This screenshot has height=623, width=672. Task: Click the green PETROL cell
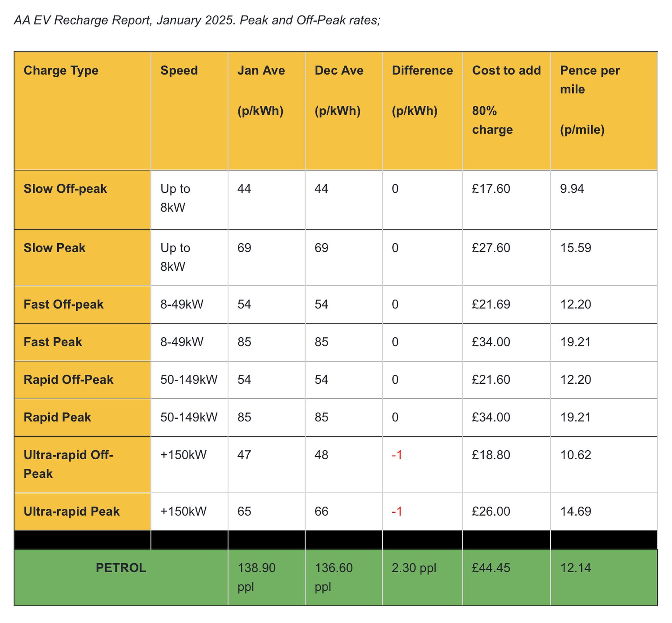click(x=121, y=568)
